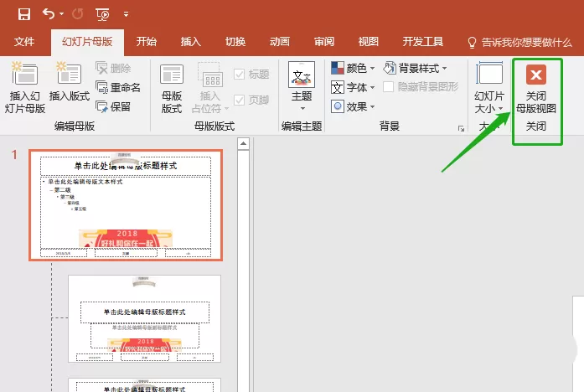Toggle the 标题 checkbox
The image size is (584, 392).
coord(251,74)
